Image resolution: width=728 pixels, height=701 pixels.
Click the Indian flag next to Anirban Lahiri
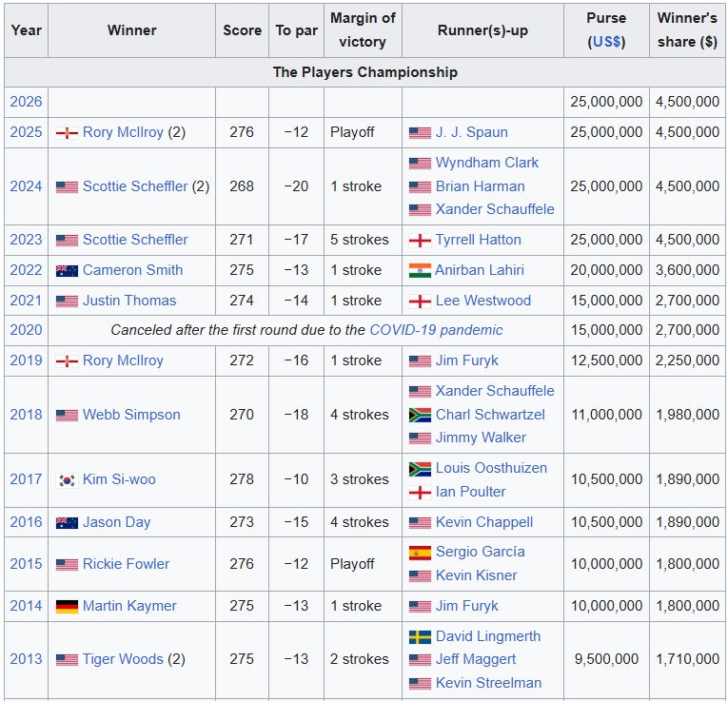pyautogui.click(x=420, y=270)
